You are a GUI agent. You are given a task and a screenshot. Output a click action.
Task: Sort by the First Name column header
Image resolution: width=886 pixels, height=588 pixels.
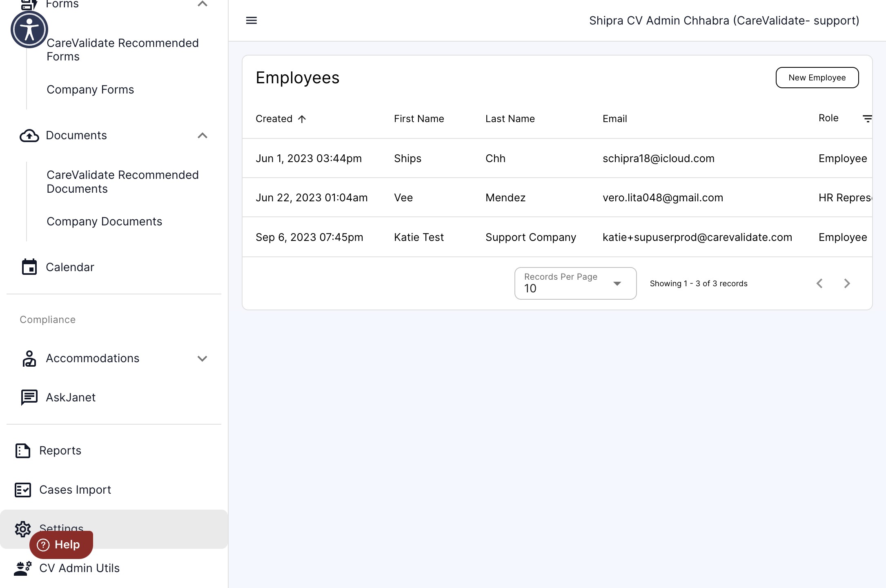click(419, 119)
